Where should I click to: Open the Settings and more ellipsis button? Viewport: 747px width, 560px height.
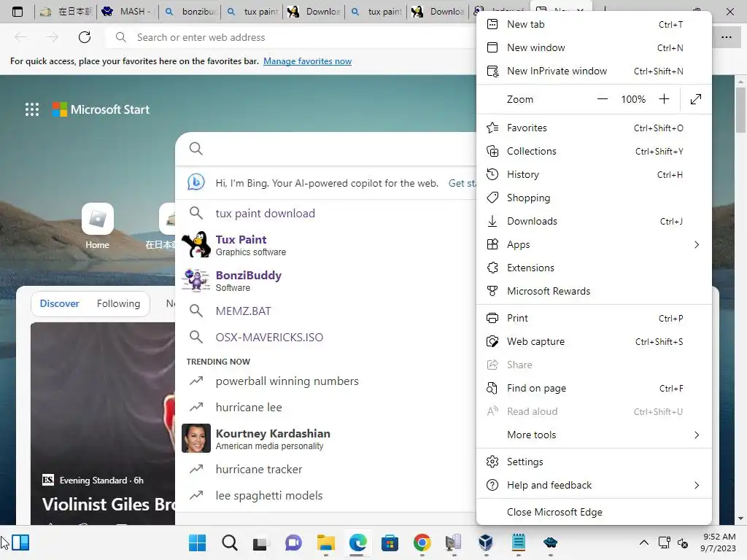(726, 37)
